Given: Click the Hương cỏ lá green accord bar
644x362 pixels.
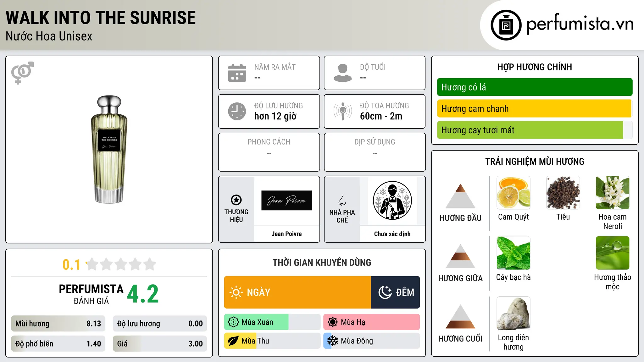Looking at the screenshot, I should click(x=535, y=87).
